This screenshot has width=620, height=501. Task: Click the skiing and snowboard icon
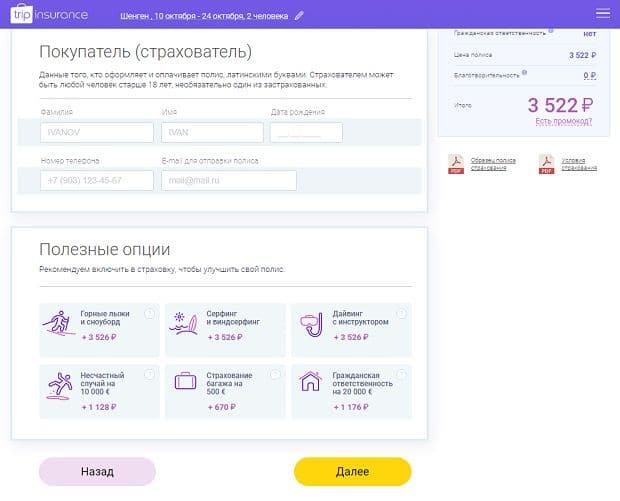(x=59, y=323)
